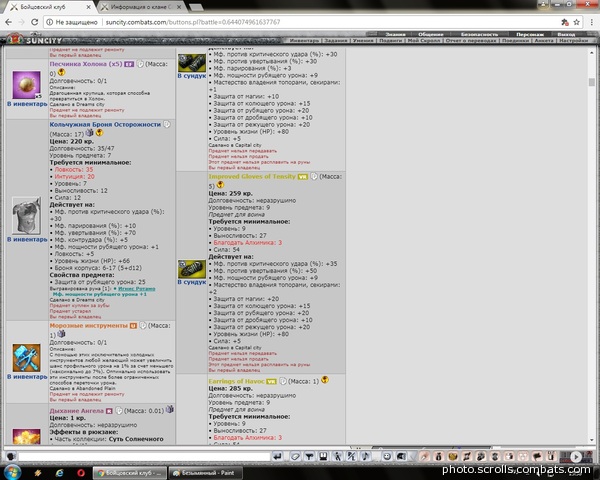
Task: Click the browser back arrow
Action: (x=8, y=22)
